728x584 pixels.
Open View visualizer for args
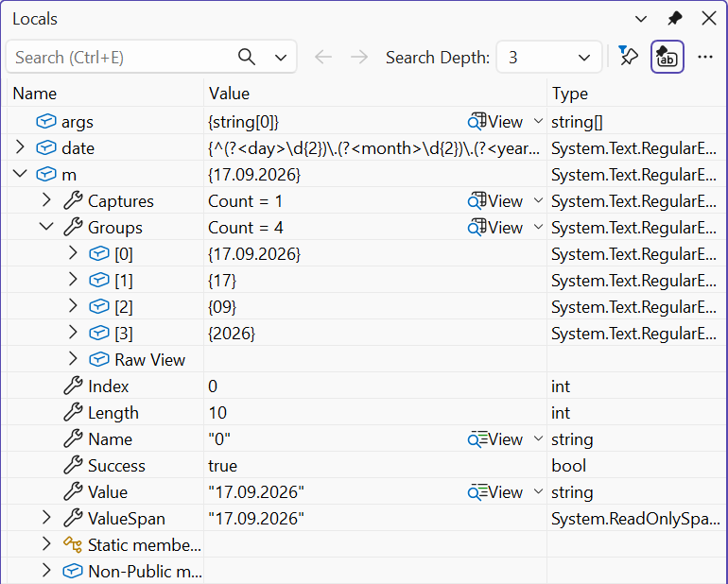(x=494, y=122)
